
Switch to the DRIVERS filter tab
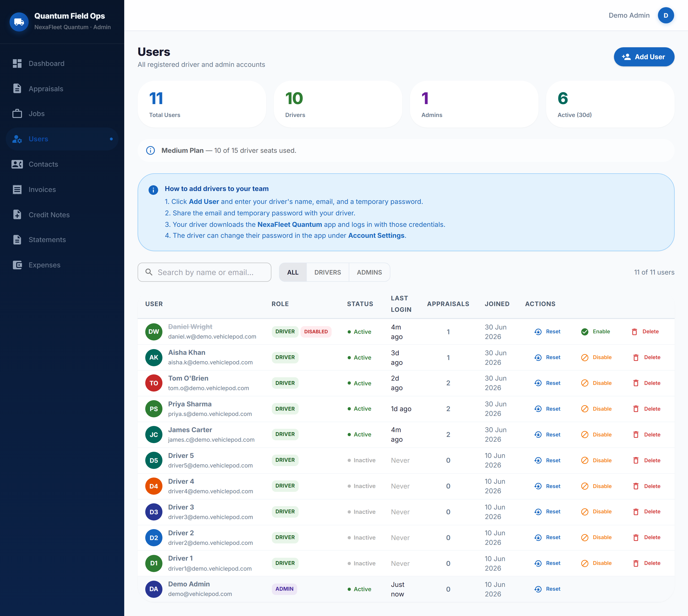[x=328, y=272]
